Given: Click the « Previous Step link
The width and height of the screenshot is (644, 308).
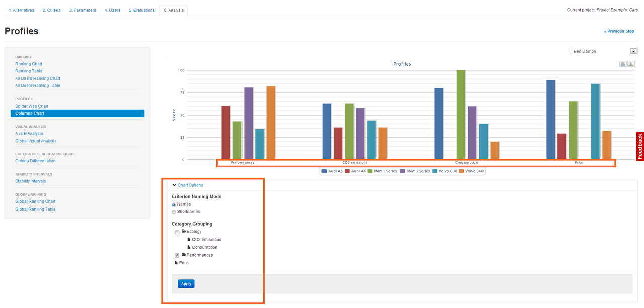Looking at the screenshot, I should click(619, 31).
